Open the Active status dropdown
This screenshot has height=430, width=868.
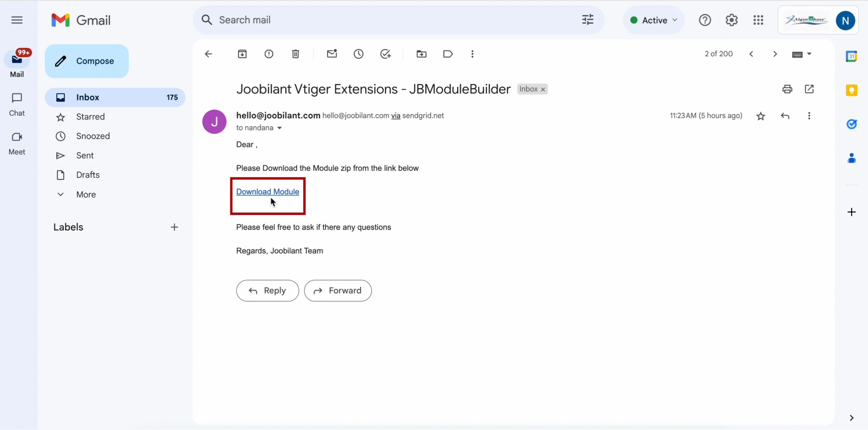[x=654, y=20]
